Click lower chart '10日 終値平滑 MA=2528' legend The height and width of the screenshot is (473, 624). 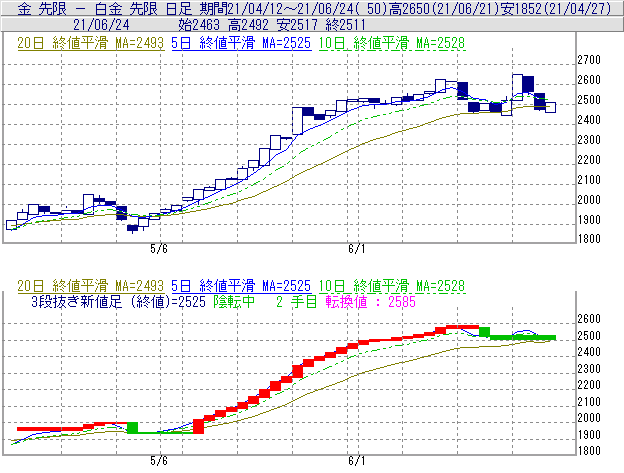click(392, 286)
